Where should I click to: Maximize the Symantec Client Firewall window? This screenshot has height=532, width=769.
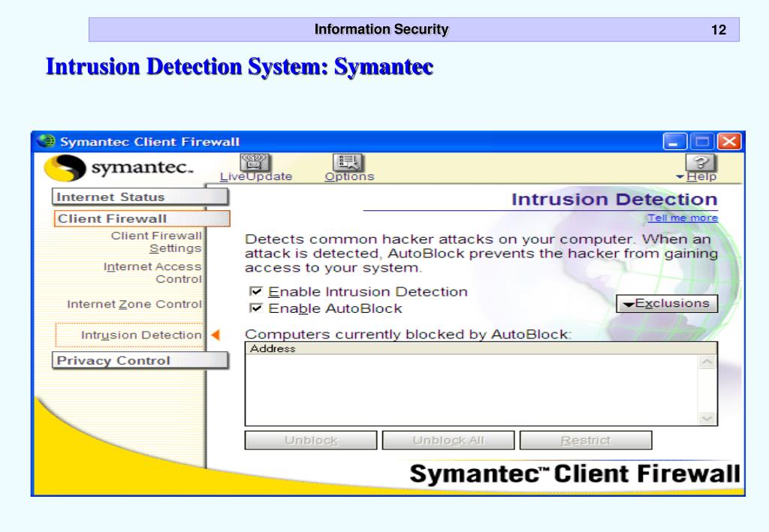pos(702,142)
